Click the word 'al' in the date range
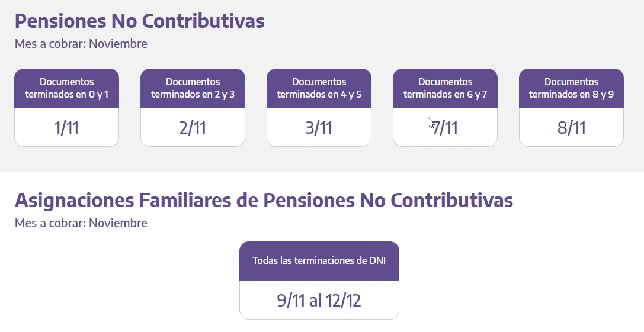 tap(316, 301)
